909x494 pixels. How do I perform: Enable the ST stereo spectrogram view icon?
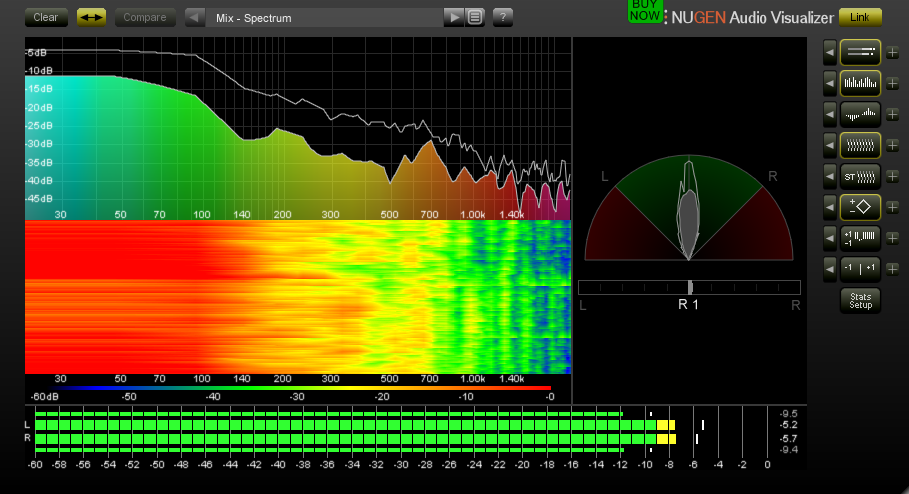point(860,177)
